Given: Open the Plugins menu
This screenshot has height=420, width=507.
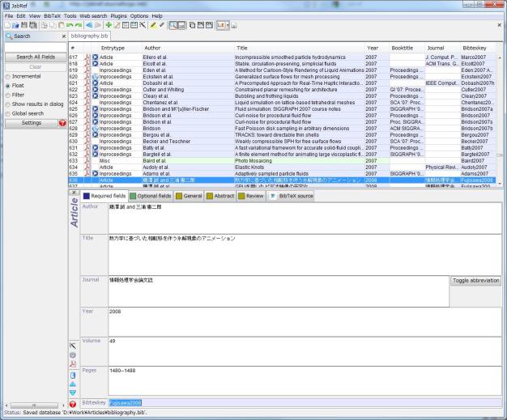Looking at the screenshot, I should coord(118,15).
